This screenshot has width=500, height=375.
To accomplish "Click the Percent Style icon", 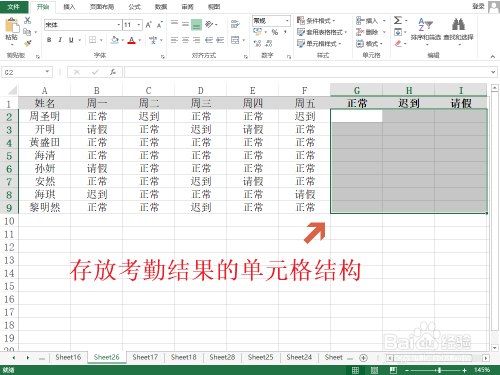I will [x=275, y=32].
